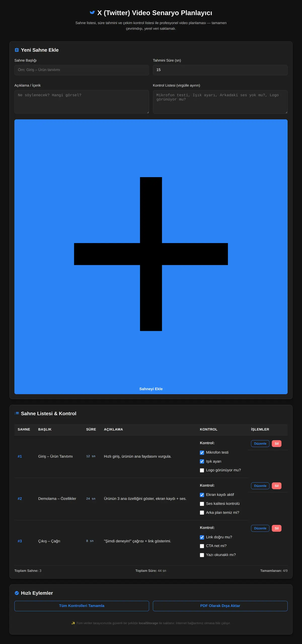This screenshot has width=302, height=644.
Task: Toggle the Ekran kaydı aktif checkbox
Action: pyautogui.click(x=202, y=495)
